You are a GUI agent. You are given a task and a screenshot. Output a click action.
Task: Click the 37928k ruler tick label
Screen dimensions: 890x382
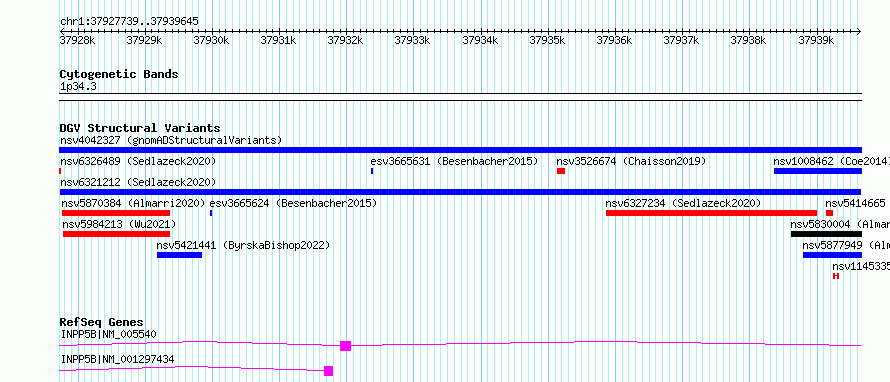pyautogui.click(x=78, y=40)
